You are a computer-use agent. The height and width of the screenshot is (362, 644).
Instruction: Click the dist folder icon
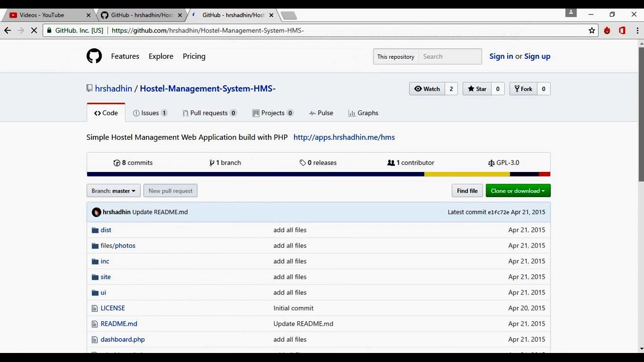tap(95, 230)
